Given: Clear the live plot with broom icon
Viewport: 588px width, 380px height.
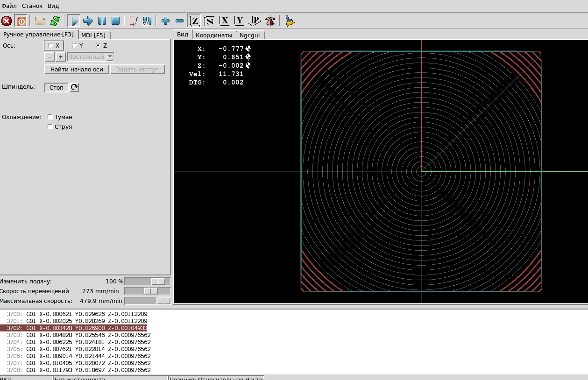Looking at the screenshot, I should coord(290,21).
